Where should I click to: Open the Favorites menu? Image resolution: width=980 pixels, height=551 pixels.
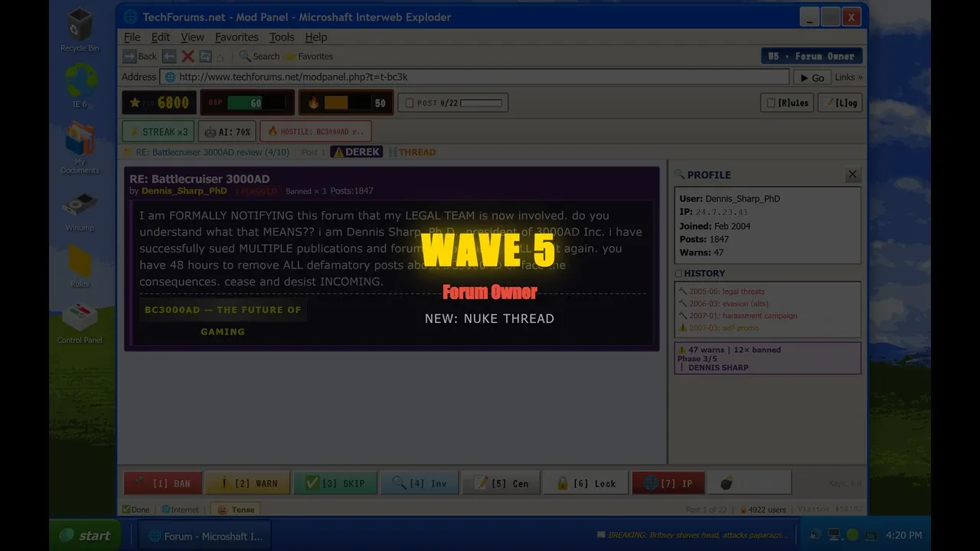[237, 37]
